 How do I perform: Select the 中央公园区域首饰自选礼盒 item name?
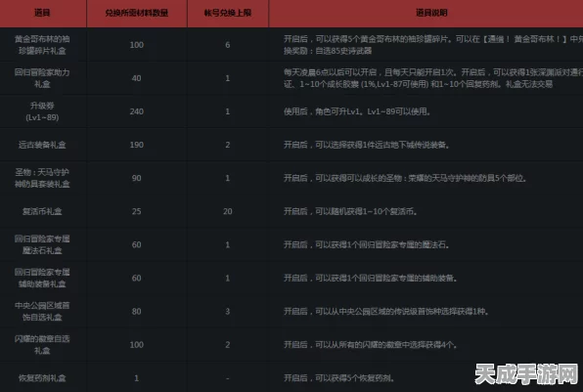(x=42, y=312)
